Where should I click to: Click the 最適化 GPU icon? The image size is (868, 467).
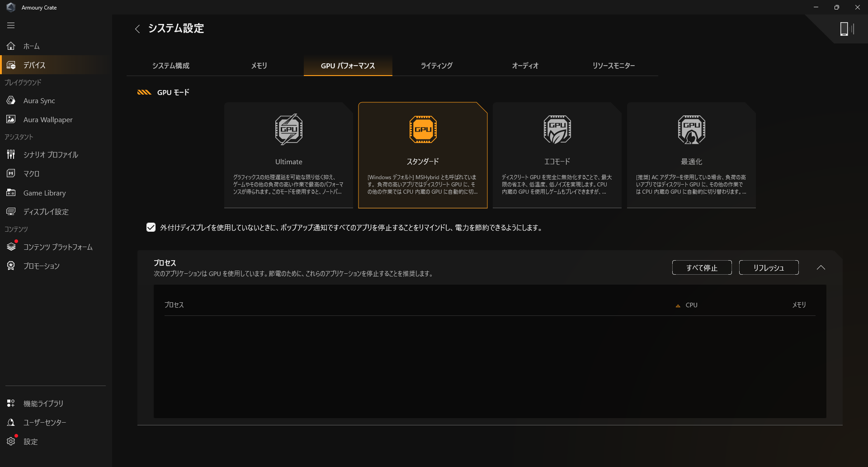click(692, 129)
